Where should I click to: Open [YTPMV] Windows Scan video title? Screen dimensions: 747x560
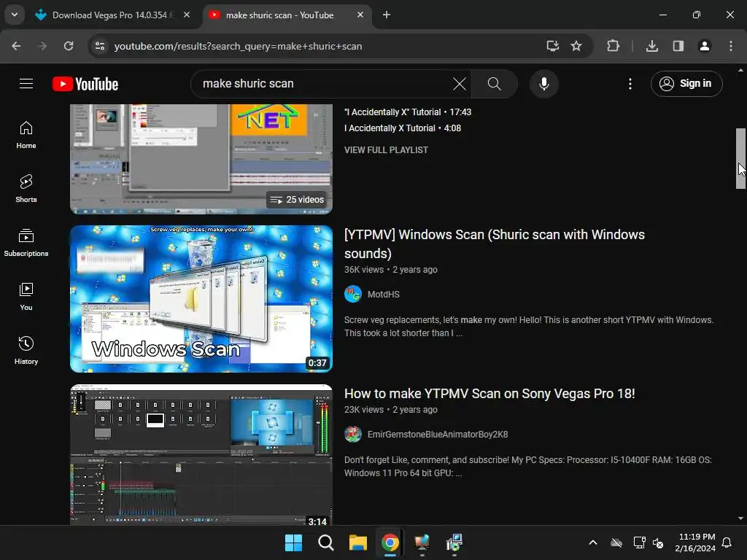(x=495, y=244)
